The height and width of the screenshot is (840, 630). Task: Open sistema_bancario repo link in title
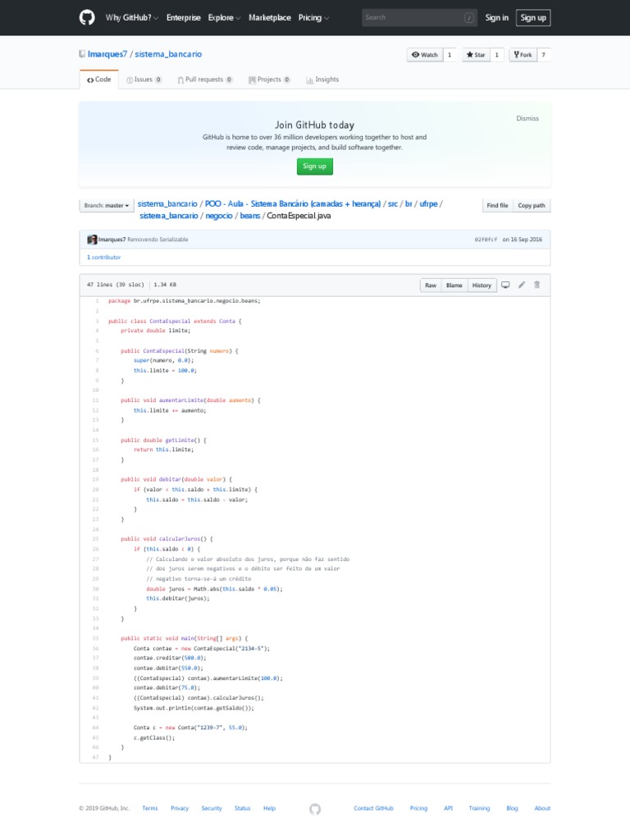pyautogui.click(x=168, y=54)
